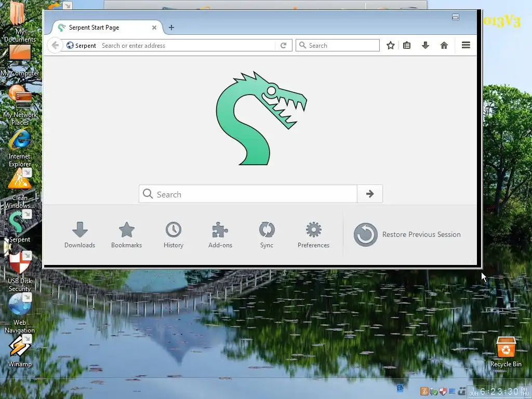Viewport: 532px width, 399px height.
Task: Open Bookmarks from the start page
Action: pos(127,235)
